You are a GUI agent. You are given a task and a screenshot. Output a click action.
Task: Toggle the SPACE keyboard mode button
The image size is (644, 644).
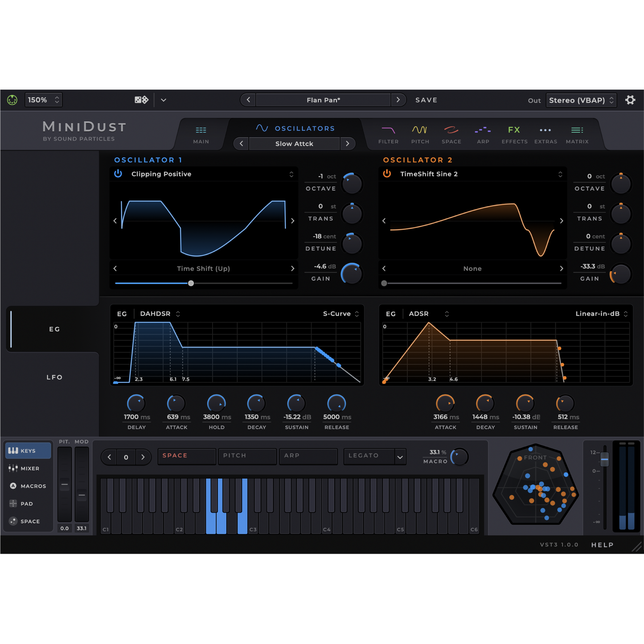pos(186,456)
